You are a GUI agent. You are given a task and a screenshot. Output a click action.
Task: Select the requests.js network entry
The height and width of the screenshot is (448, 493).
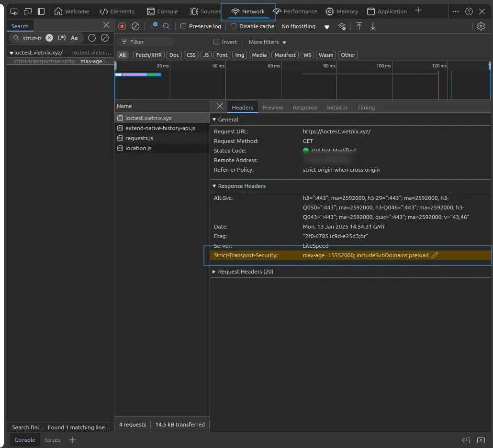coord(139,138)
